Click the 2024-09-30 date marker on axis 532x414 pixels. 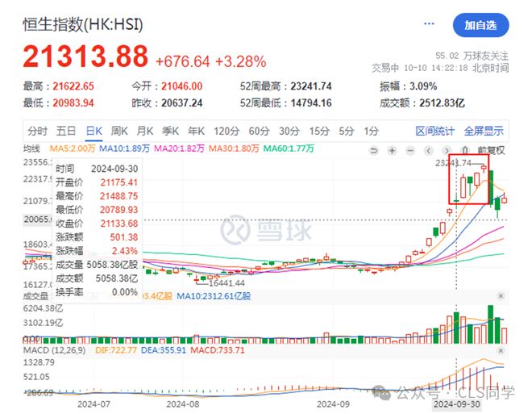click(457, 404)
